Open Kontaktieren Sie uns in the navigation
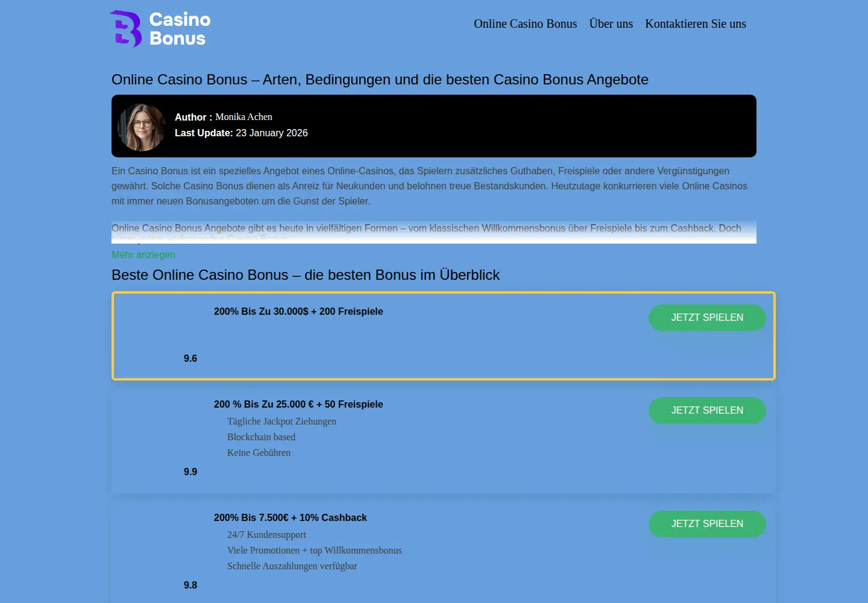The height and width of the screenshot is (603, 868). point(696,24)
